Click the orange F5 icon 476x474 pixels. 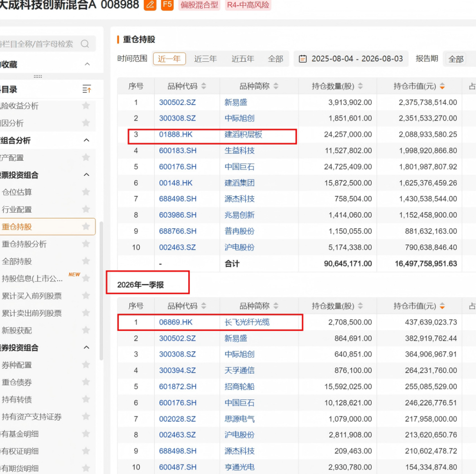click(167, 5)
